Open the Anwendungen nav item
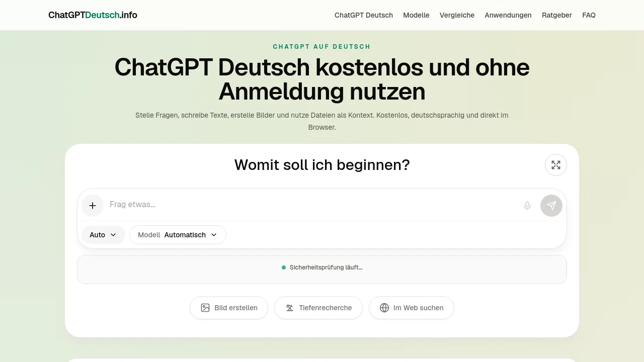Viewport: 644px width, 362px height. point(508,15)
